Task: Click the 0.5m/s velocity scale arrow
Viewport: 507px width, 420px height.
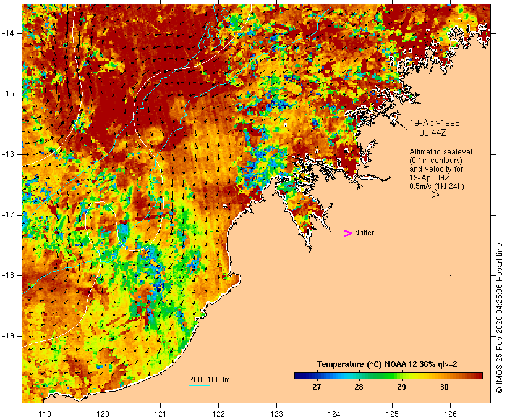Action: tap(428, 195)
